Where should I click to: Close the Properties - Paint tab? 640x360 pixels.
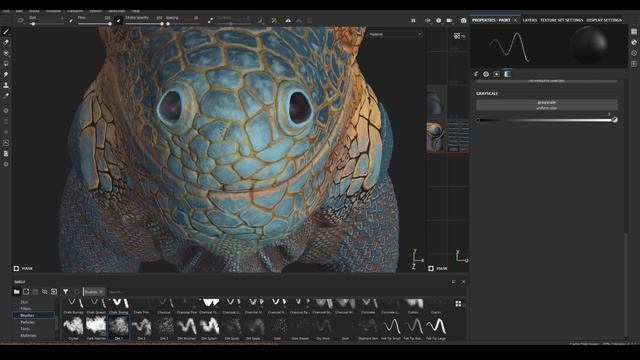515,20
